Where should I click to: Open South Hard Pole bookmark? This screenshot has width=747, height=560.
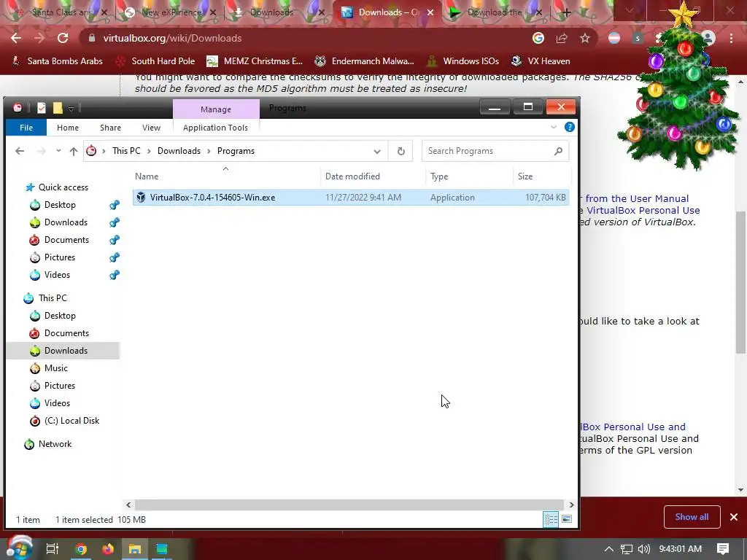[x=156, y=61]
